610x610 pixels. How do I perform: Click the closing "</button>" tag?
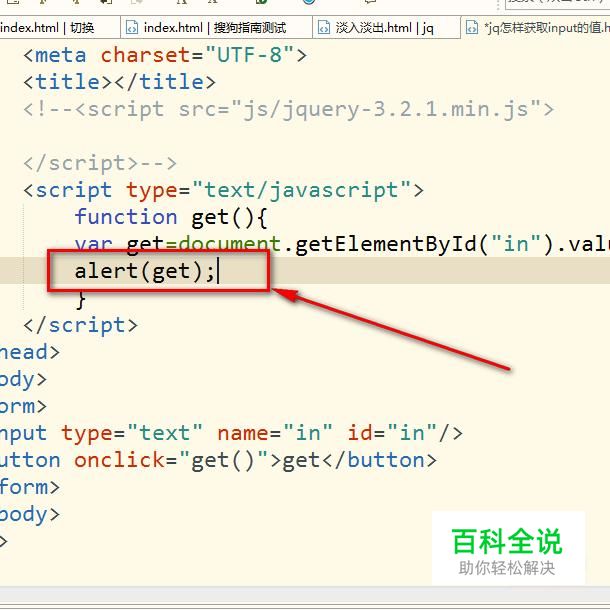379,460
